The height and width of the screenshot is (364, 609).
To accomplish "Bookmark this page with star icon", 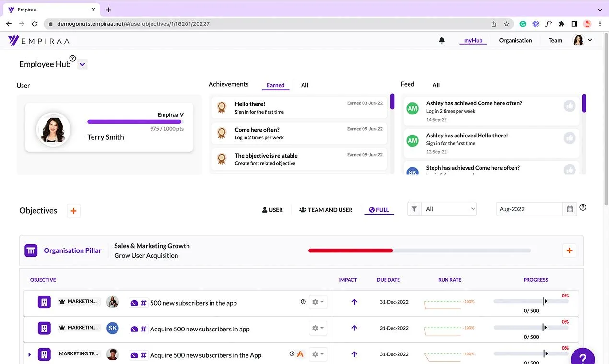I will pyautogui.click(x=506, y=23).
